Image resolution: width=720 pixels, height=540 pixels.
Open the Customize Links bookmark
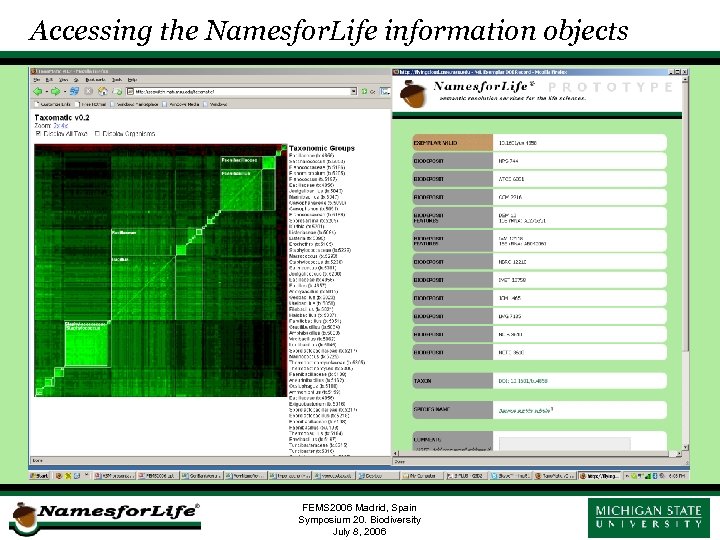pos(53,104)
